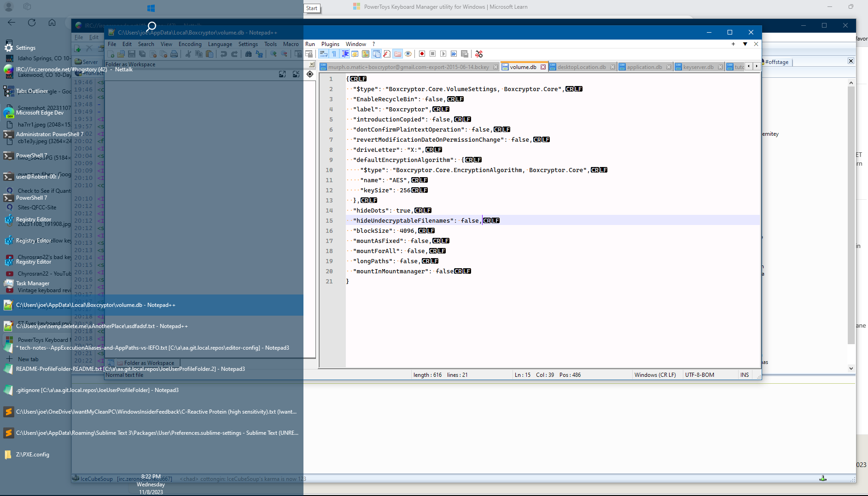Image resolution: width=868 pixels, height=496 pixels.
Task: Click Nettalk window scrollbar down arrow
Action: pos(851,368)
